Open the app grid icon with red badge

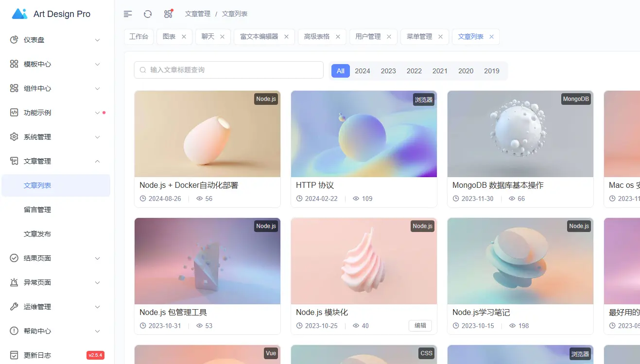click(x=168, y=14)
